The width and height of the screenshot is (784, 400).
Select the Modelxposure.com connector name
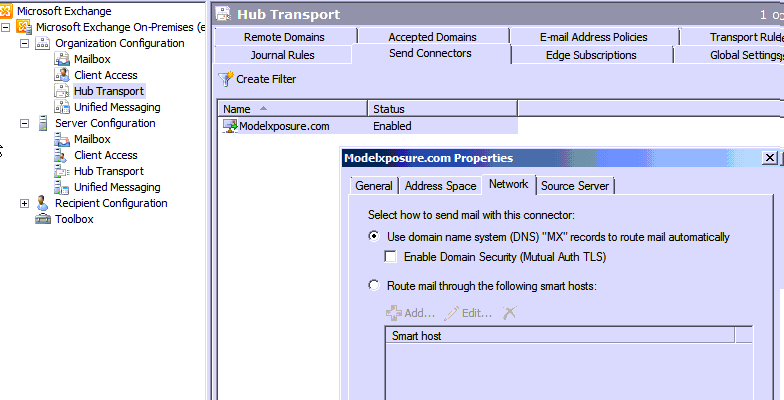[x=284, y=126]
